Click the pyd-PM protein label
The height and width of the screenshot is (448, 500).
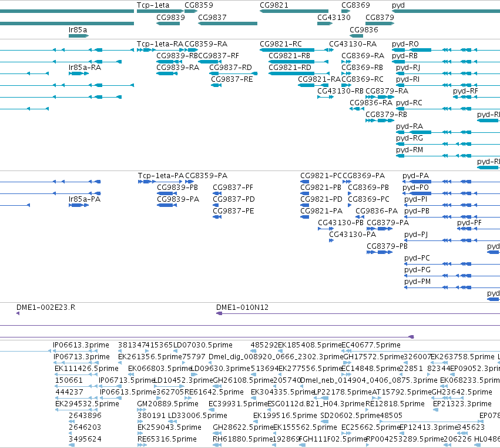click(417, 282)
